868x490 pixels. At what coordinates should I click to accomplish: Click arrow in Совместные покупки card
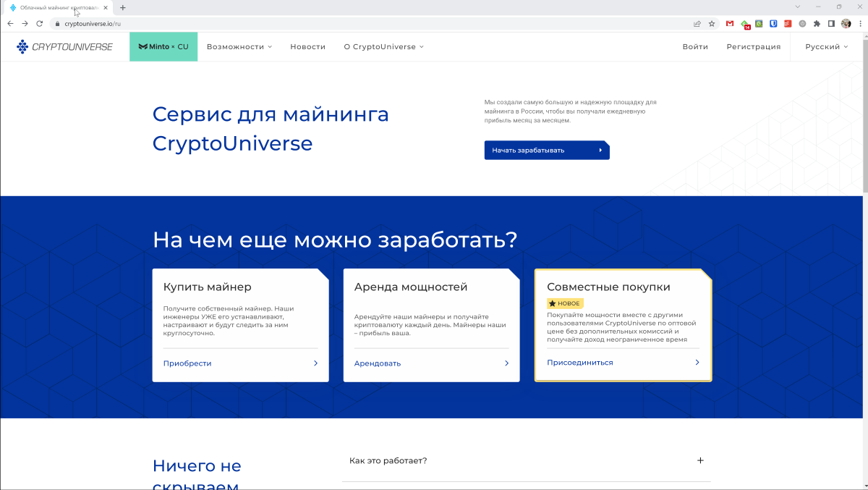coord(697,363)
